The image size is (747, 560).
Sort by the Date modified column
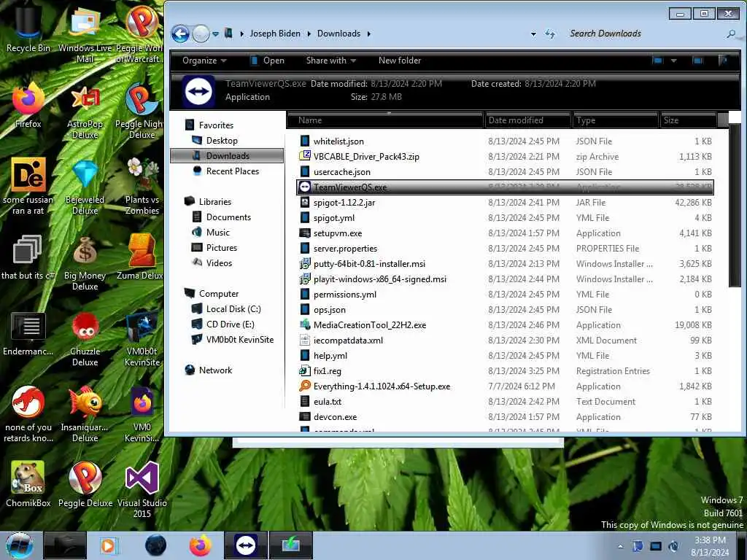point(528,120)
